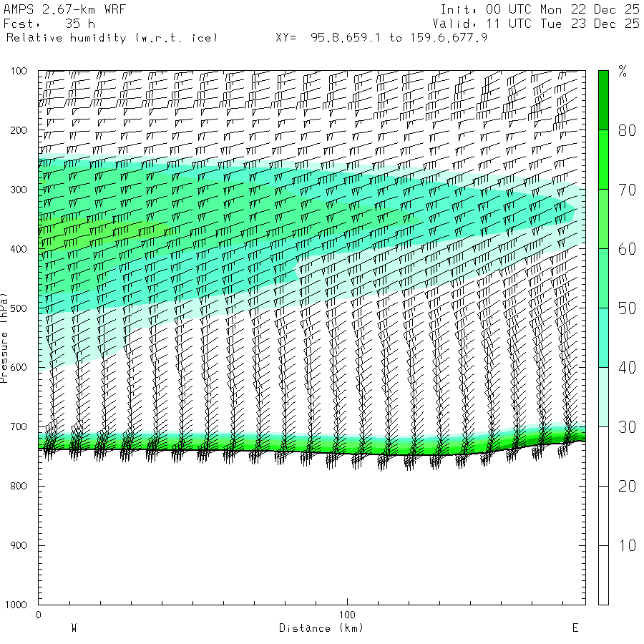The height and width of the screenshot is (644, 644).
Task: Click the darkest green colorbar segment above 80
Action: pos(603,99)
